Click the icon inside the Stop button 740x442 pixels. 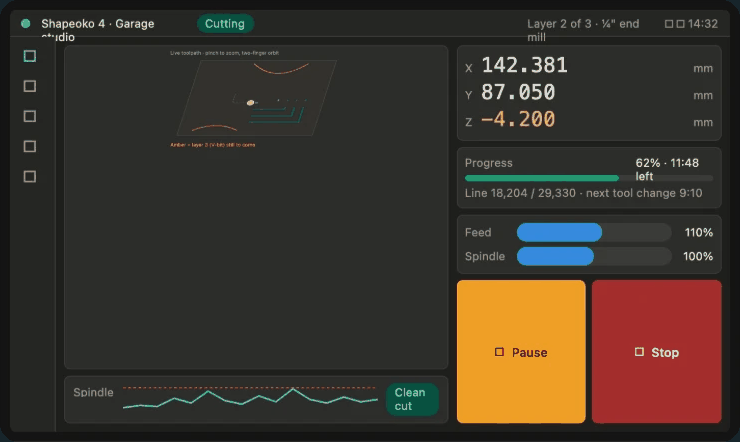point(639,352)
